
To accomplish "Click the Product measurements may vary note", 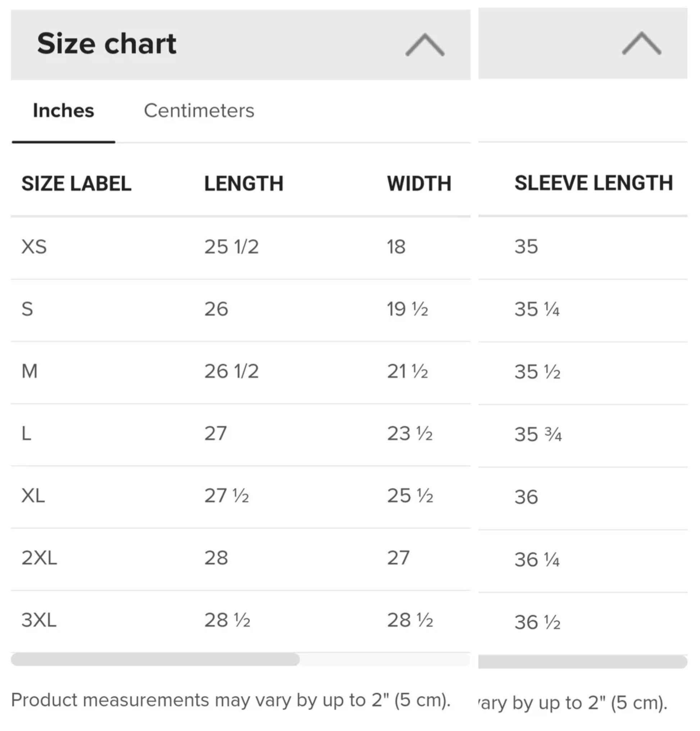I will (231, 700).
